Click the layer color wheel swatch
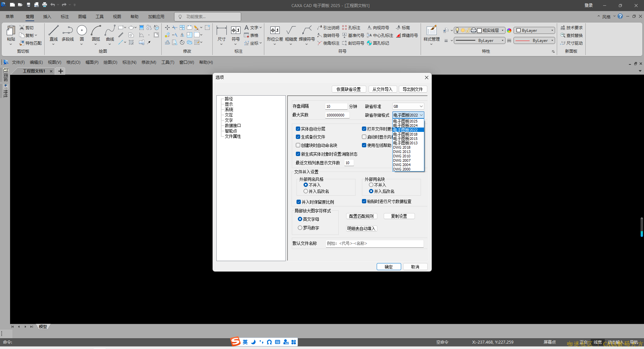644x349 pixels. (509, 30)
